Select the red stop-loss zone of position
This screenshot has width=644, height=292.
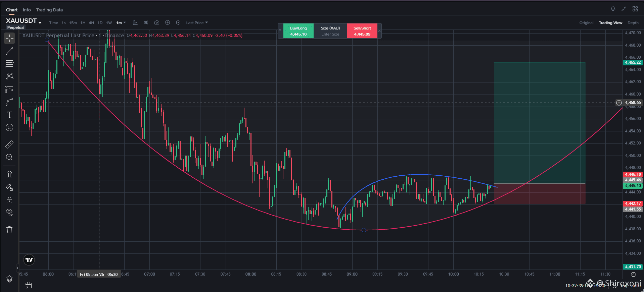pyautogui.click(x=539, y=194)
